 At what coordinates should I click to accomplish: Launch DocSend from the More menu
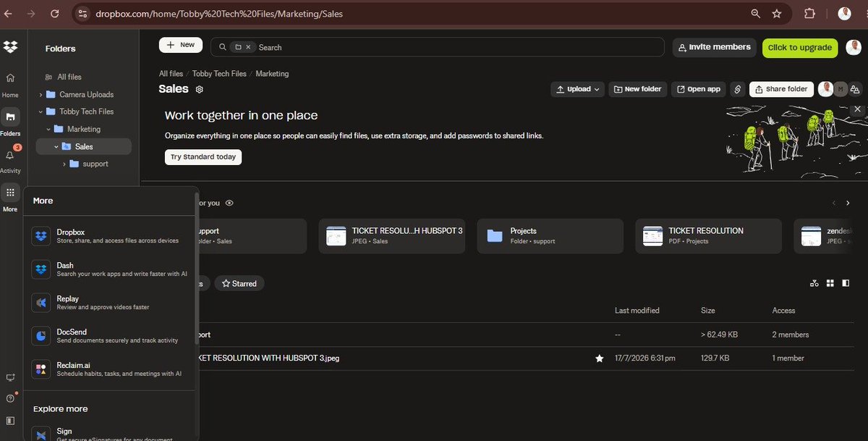110,336
